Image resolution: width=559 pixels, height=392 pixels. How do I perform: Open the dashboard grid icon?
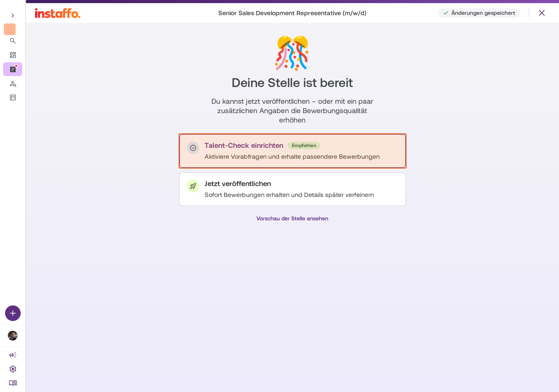coord(13,55)
